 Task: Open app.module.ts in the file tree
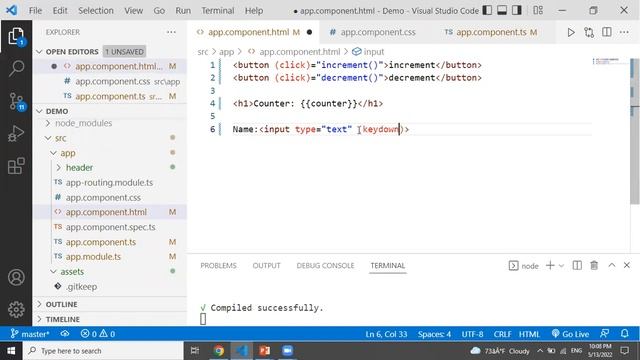93,257
